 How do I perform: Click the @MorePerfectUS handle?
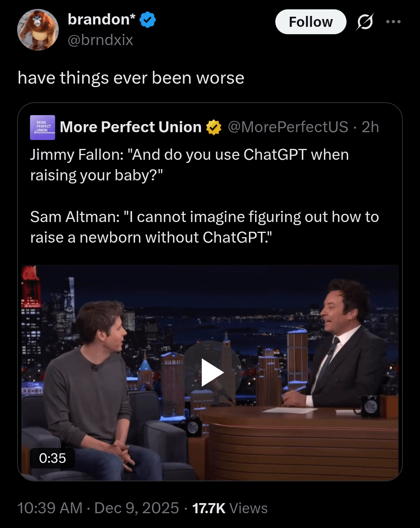tap(288, 127)
